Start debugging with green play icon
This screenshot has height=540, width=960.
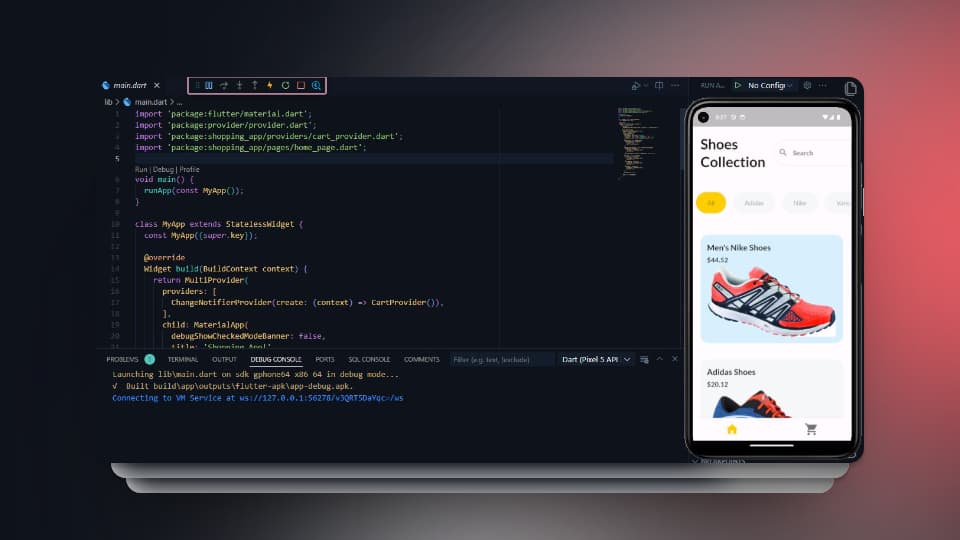pos(738,86)
